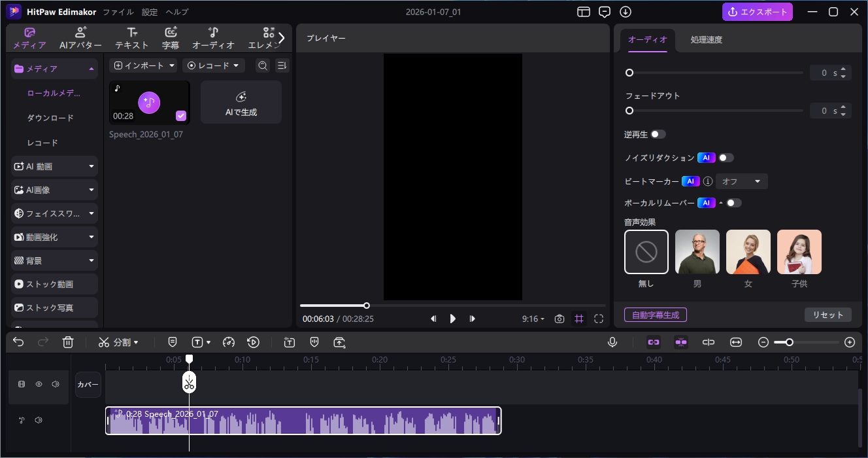Click the delete trash icon above the timeline
Viewport: 868px width, 458px height.
click(x=68, y=342)
